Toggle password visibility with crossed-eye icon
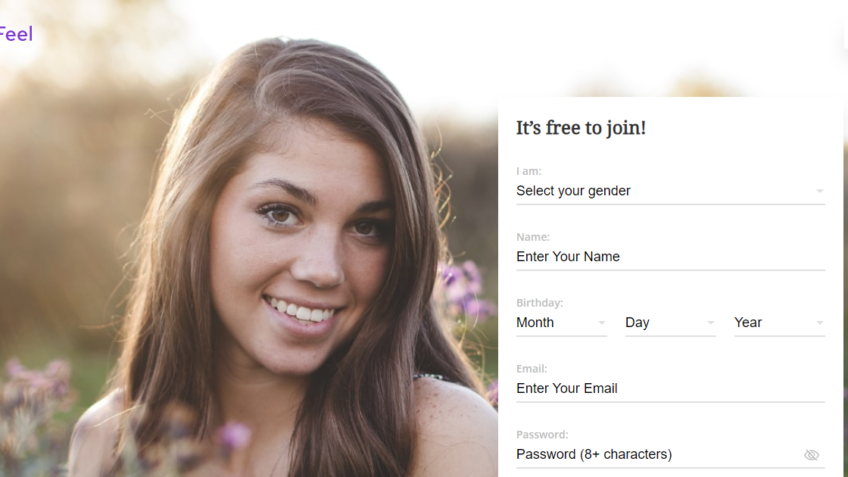The width and height of the screenshot is (848, 477). tap(811, 455)
